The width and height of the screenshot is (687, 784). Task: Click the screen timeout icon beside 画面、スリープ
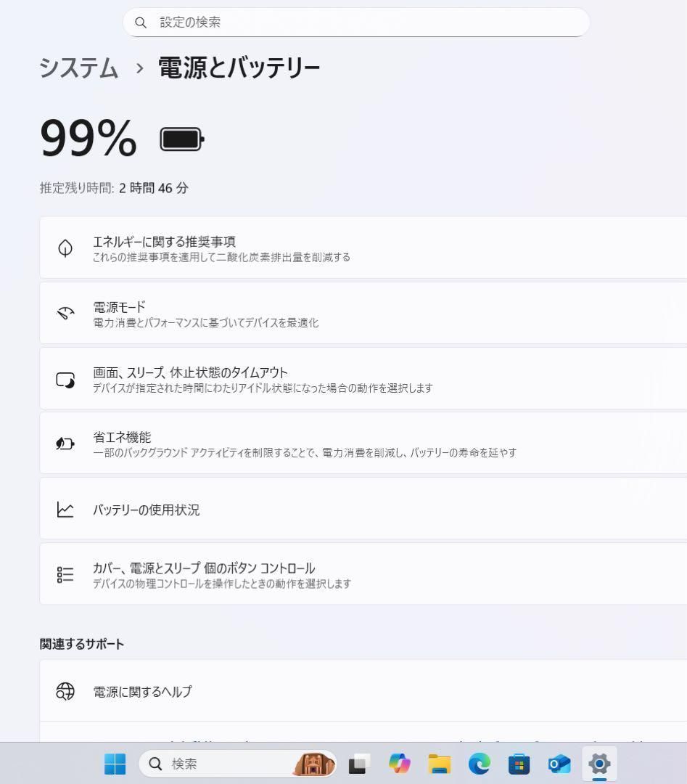coord(65,378)
